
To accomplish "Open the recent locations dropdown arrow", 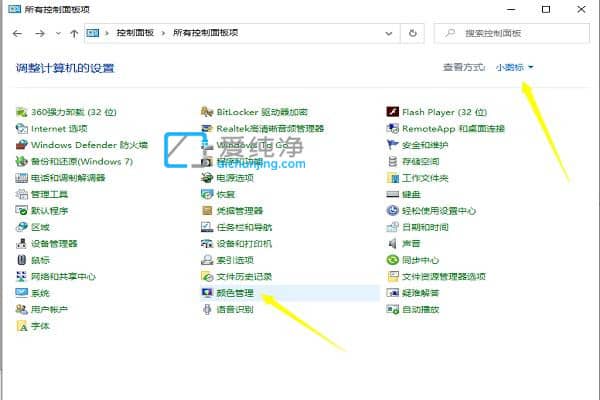I will (58, 34).
